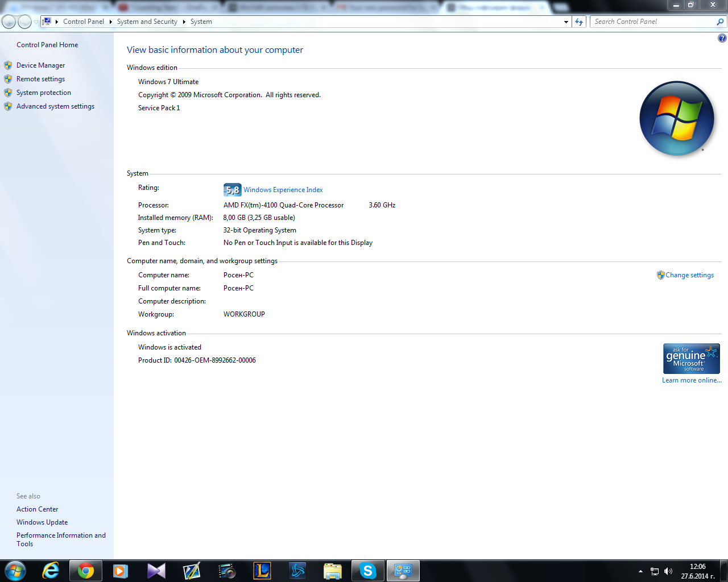The image size is (728, 582).
Task: Select the 8,00 GB (3,25 GB usable) value
Action: pos(259,218)
